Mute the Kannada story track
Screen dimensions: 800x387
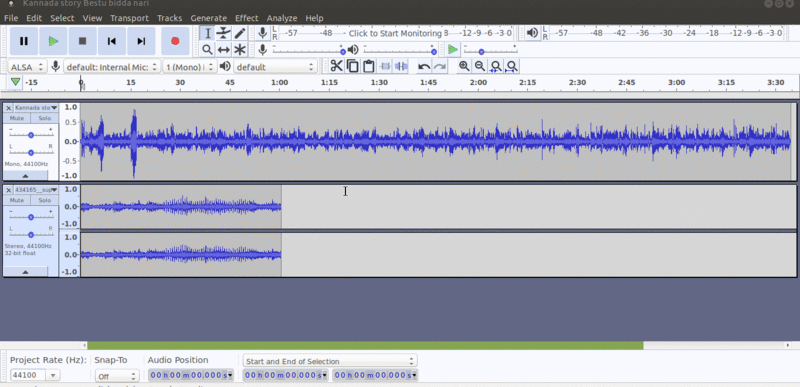pos(17,118)
